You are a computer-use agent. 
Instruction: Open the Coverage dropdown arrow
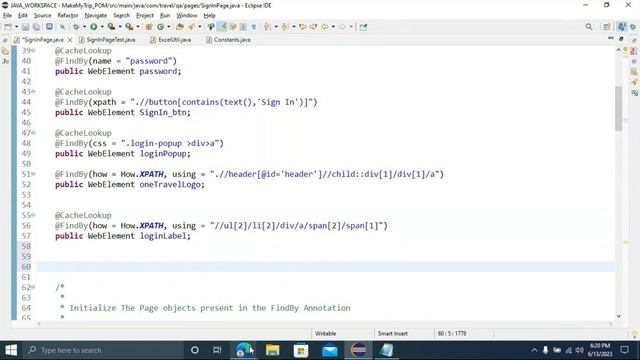point(120,27)
